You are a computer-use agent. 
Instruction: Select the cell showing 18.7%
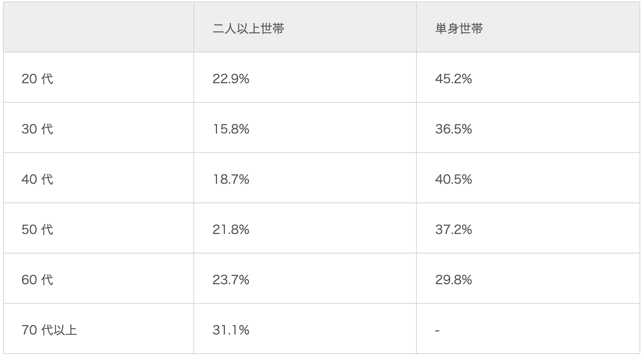231,179
